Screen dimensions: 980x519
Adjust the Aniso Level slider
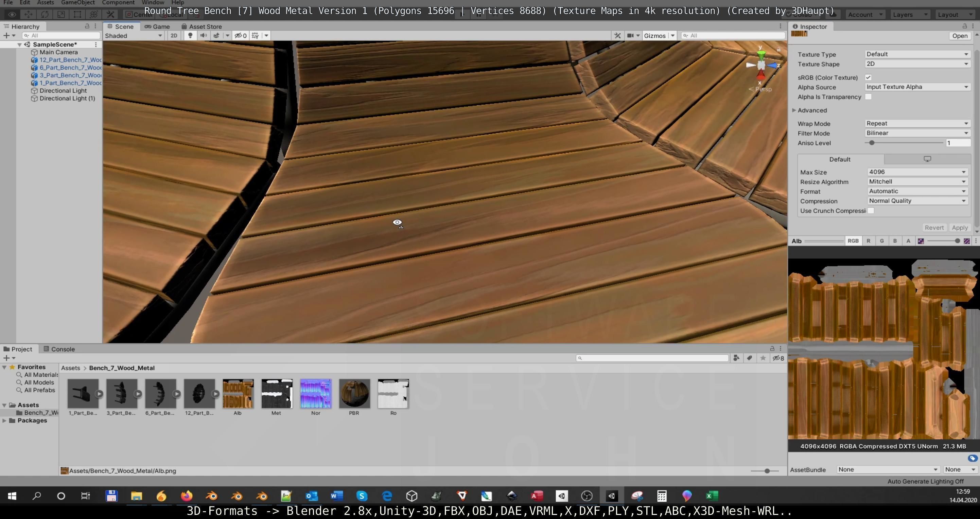[x=872, y=143]
